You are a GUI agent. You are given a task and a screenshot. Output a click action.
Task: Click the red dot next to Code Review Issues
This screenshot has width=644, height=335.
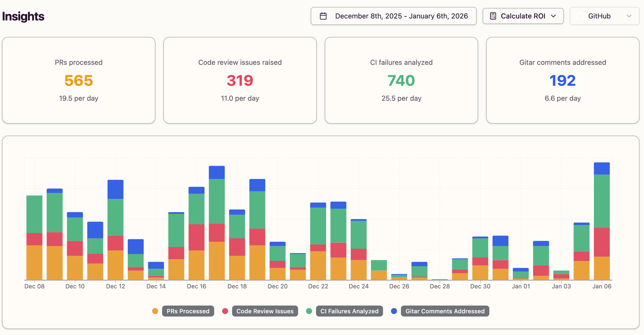click(225, 311)
